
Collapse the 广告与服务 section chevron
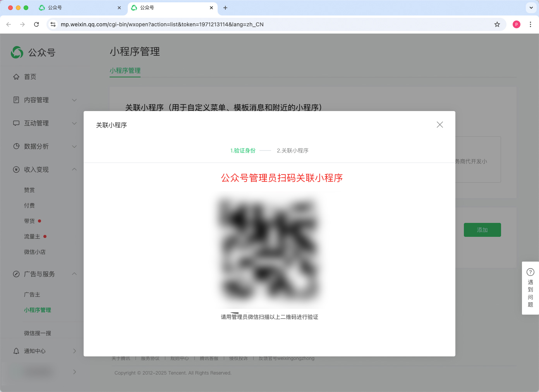(74, 274)
